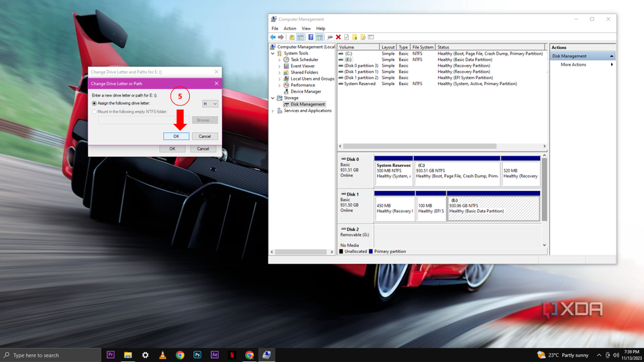Viewport: 644px width, 362px height.
Task: Open Settings gear from taskbar
Action: 146,355
